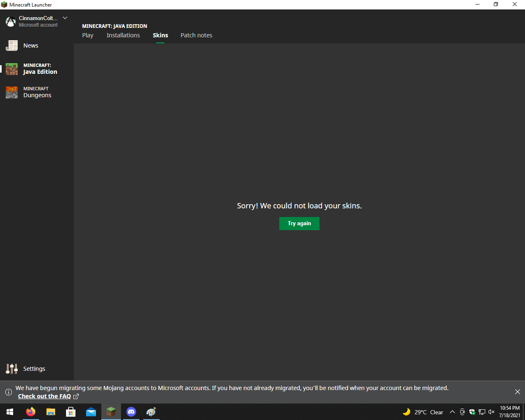
Task: Click the Minecraft Launcher taskbar icon
Action: pyautogui.click(x=111, y=412)
